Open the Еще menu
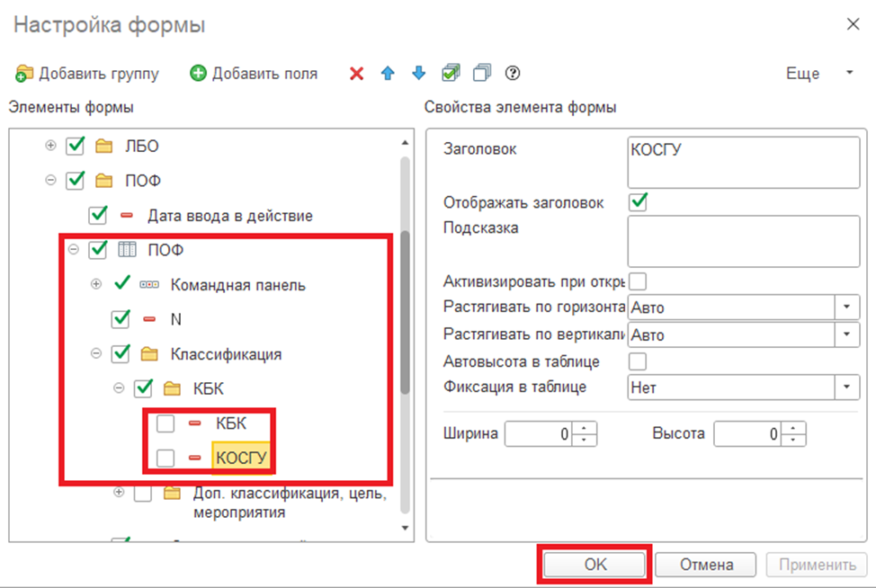 pos(819,73)
